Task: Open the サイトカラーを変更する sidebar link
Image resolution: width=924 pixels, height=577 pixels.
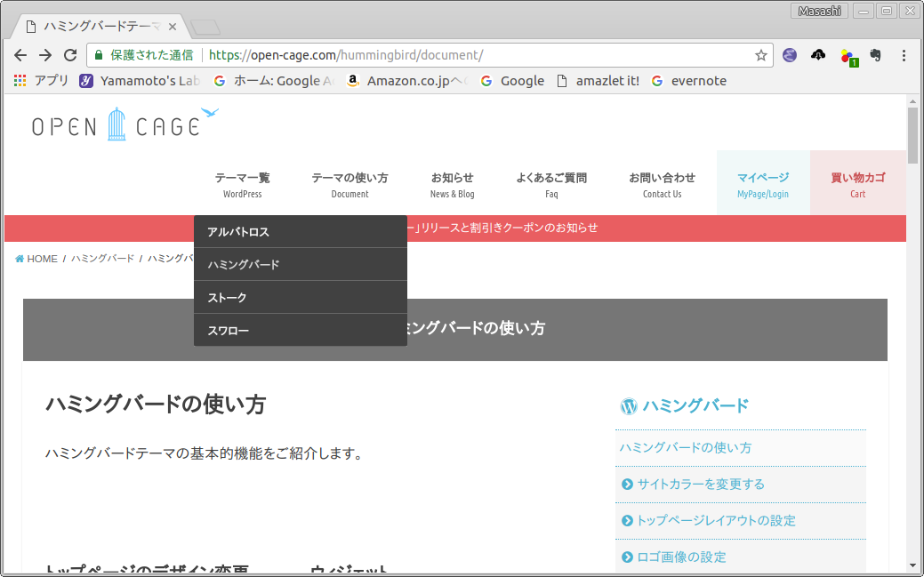Action: pos(700,485)
